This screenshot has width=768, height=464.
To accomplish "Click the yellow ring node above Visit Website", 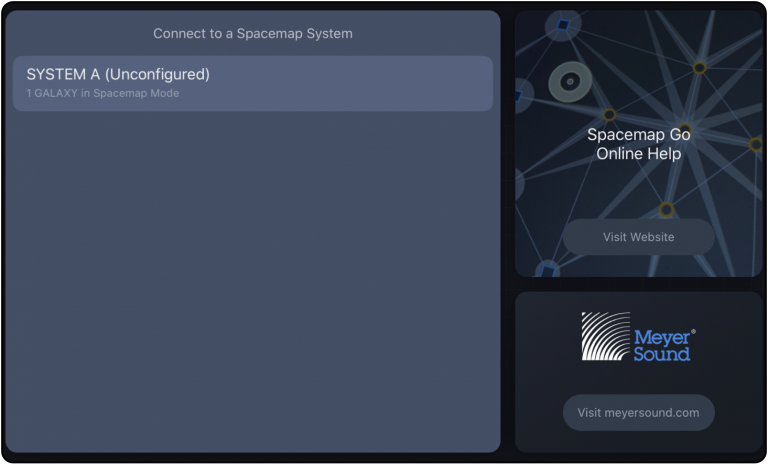I will [x=666, y=210].
